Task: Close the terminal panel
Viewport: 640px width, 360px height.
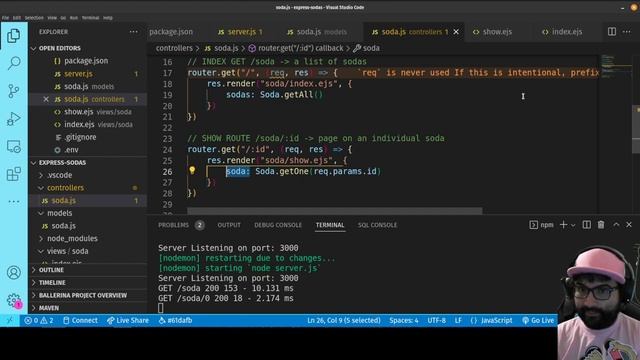Action: [x=629, y=224]
